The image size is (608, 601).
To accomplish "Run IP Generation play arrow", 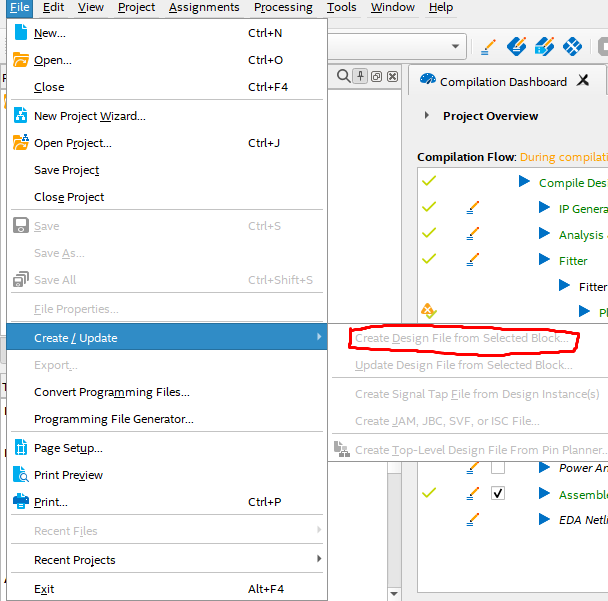I will click(x=544, y=207).
